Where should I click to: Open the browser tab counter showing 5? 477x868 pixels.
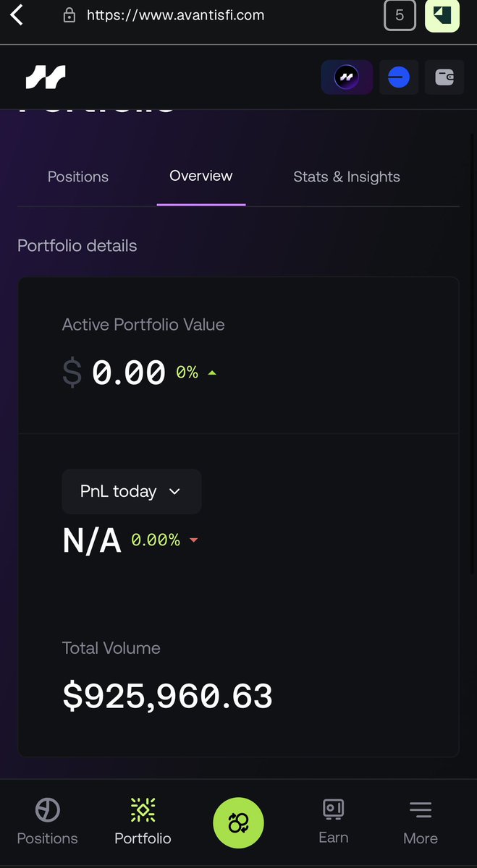400,15
